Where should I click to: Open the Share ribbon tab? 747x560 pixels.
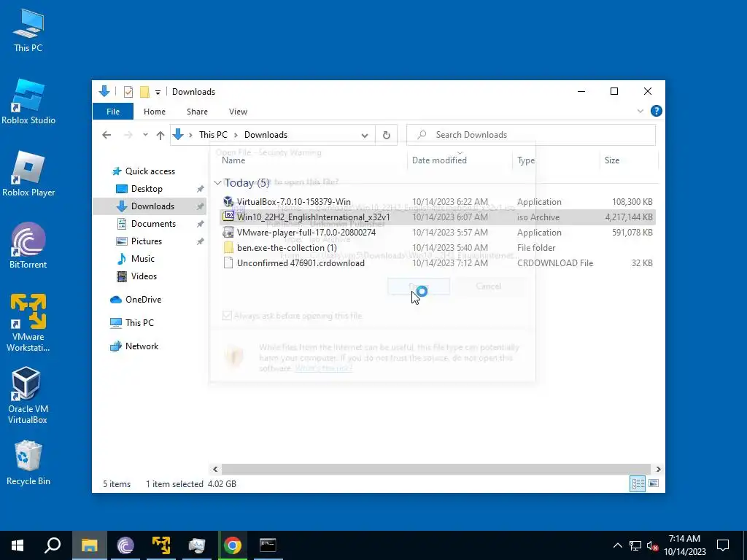197,112
